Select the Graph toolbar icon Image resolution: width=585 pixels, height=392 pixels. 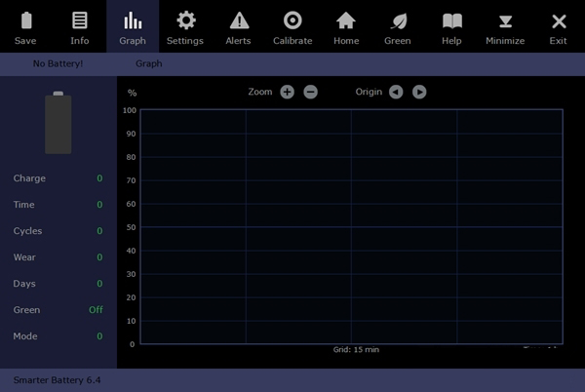click(133, 26)
